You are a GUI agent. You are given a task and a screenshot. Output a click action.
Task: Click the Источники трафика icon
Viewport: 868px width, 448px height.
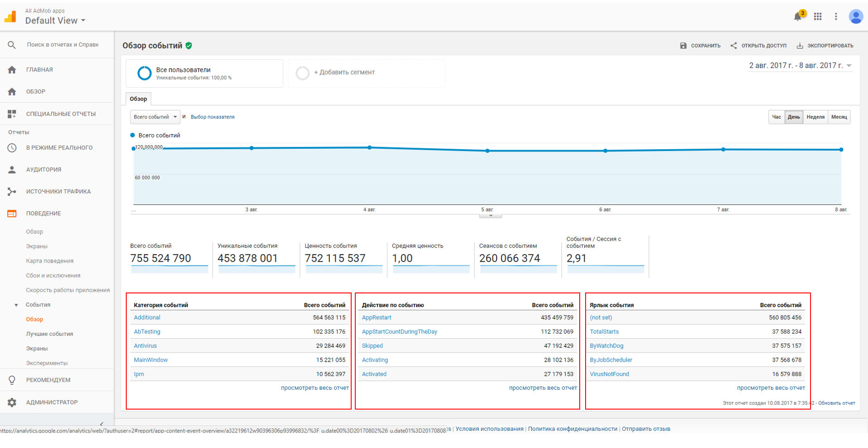tap(12, 192)
